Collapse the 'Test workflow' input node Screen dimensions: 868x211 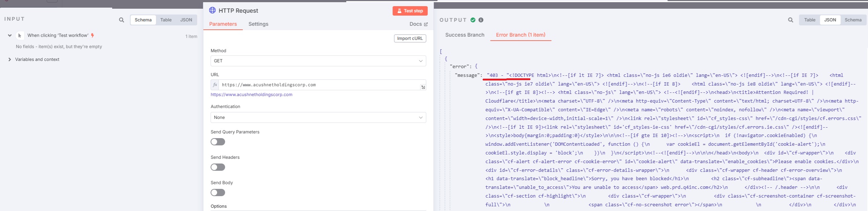pyautogui.click(x=10, y=36)
